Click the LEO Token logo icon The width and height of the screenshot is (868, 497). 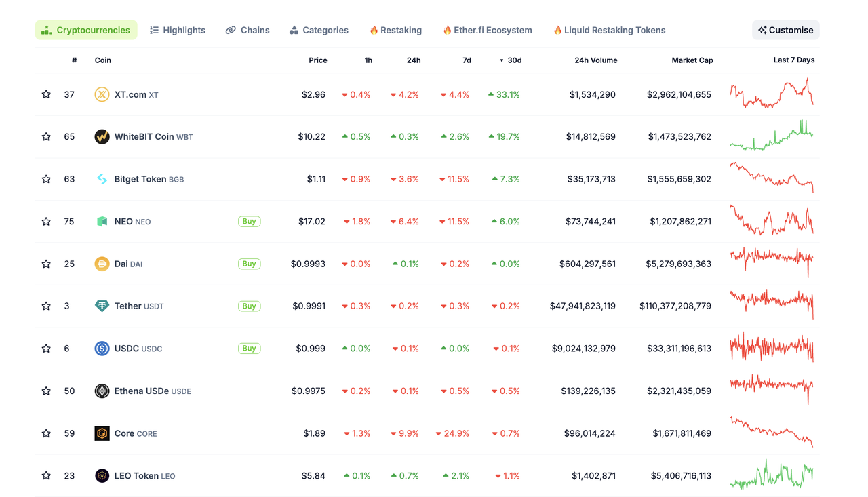point(102,476)
